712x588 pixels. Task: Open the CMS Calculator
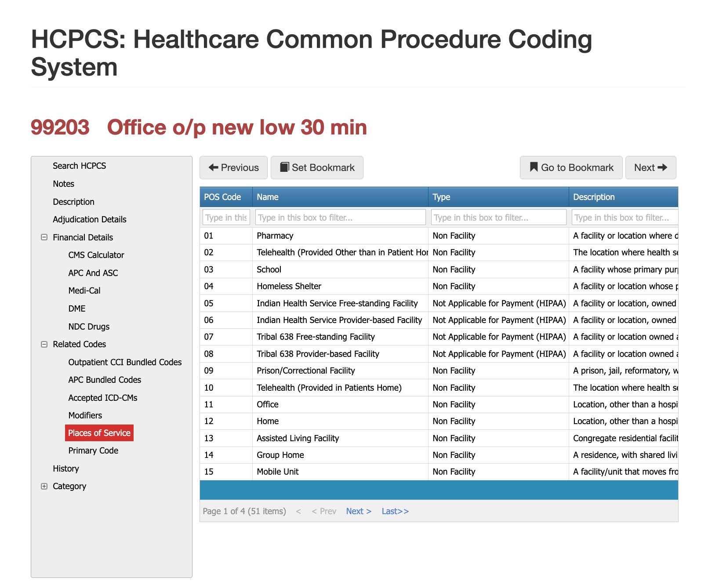pos(96,255)
